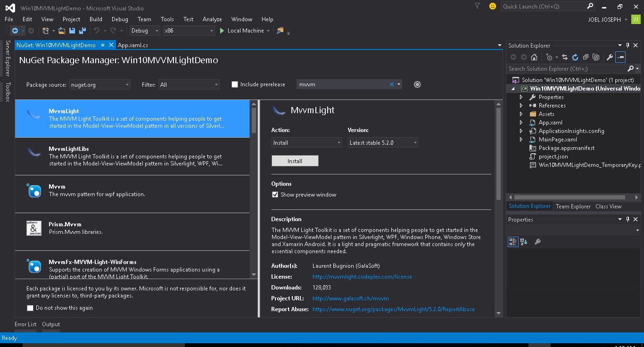
Task: Open the galasoft.ch/mvvm project URL
Action: pos(350,298)
